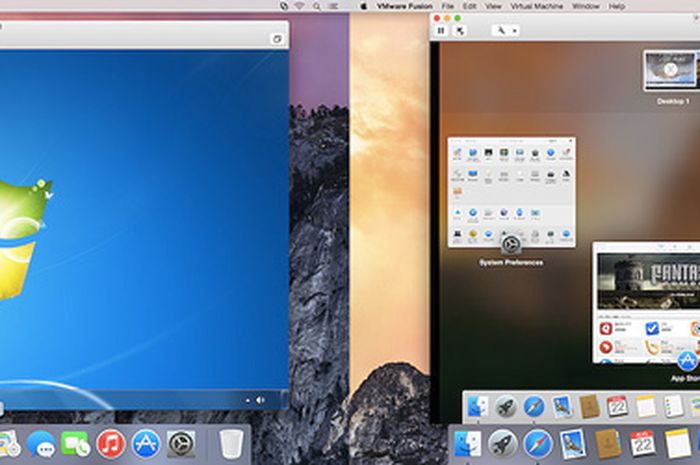Open Finder in the guest VM dock
This screenshot has height=465, width=700.
[x=478, y=407]
